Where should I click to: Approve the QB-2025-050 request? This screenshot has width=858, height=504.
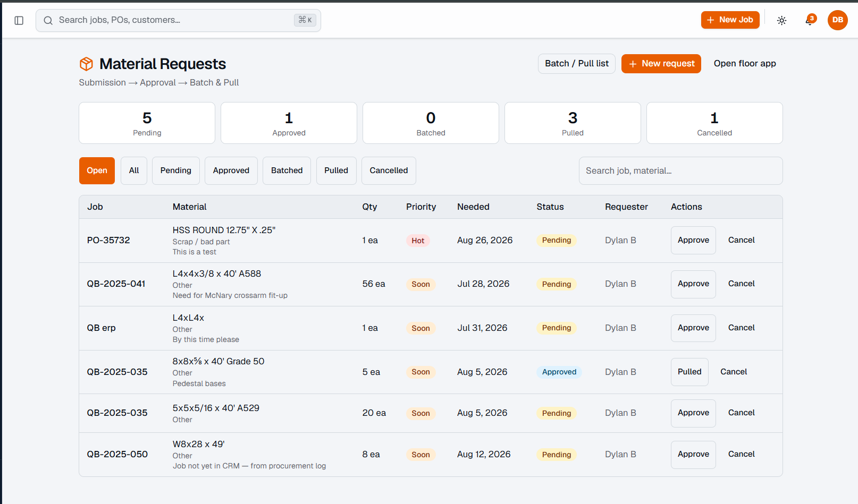(693, 454)
